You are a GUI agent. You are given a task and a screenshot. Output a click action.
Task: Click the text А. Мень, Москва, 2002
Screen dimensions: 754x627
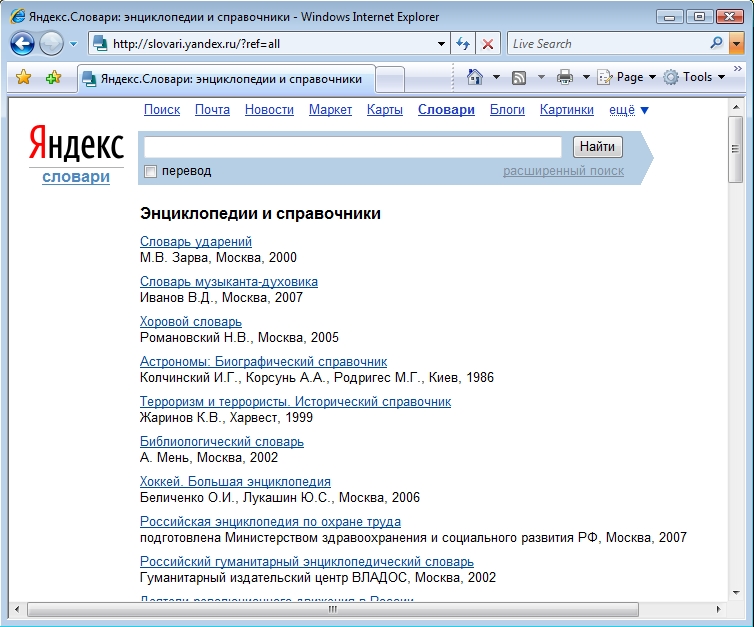point(209,457)
